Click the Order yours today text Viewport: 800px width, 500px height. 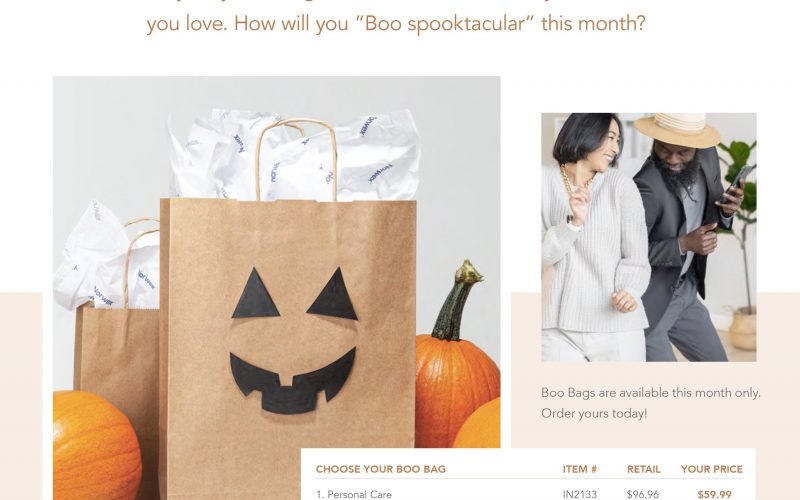coord(594,413)
